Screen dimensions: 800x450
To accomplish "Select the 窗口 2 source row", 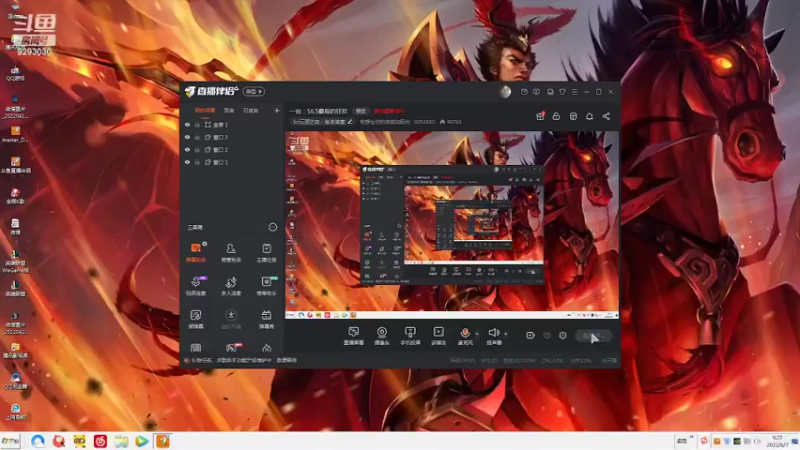I will [232, 149].
